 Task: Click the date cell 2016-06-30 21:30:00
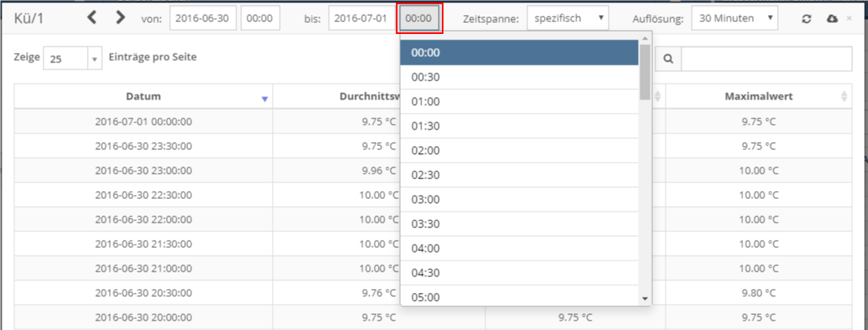[x=143, y=243]
